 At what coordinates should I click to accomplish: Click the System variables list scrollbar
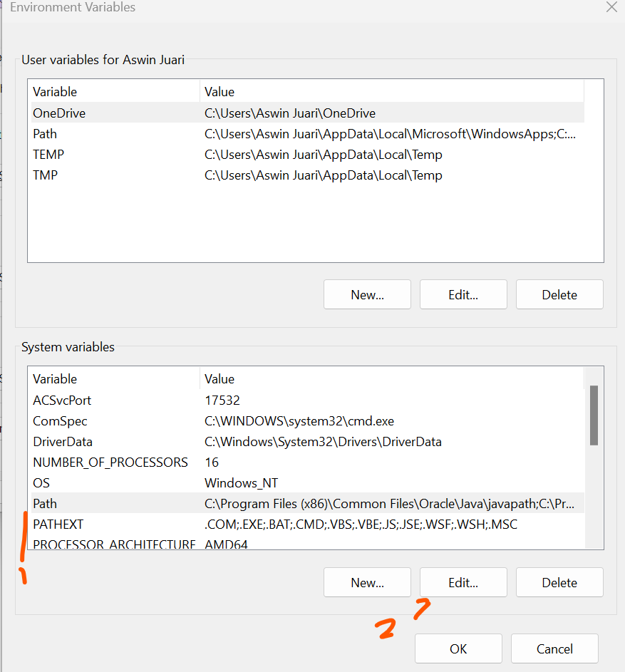coord(594,415)
